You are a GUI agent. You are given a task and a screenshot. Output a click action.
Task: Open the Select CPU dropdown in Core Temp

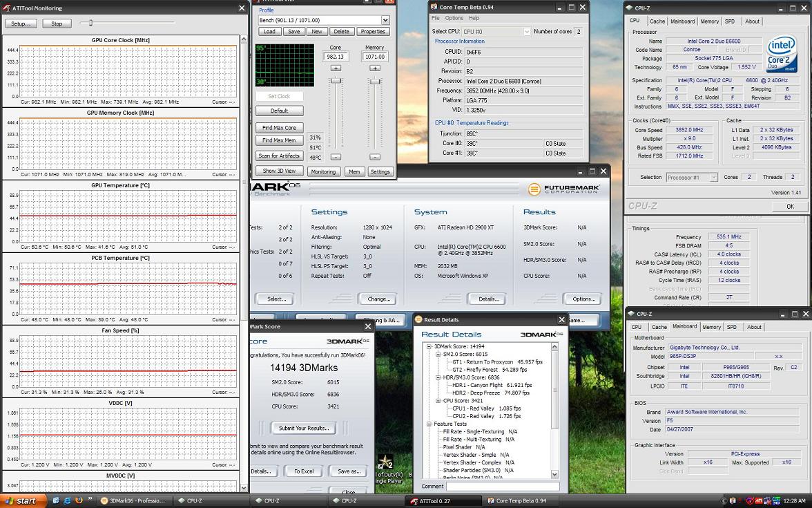[527, 32]
